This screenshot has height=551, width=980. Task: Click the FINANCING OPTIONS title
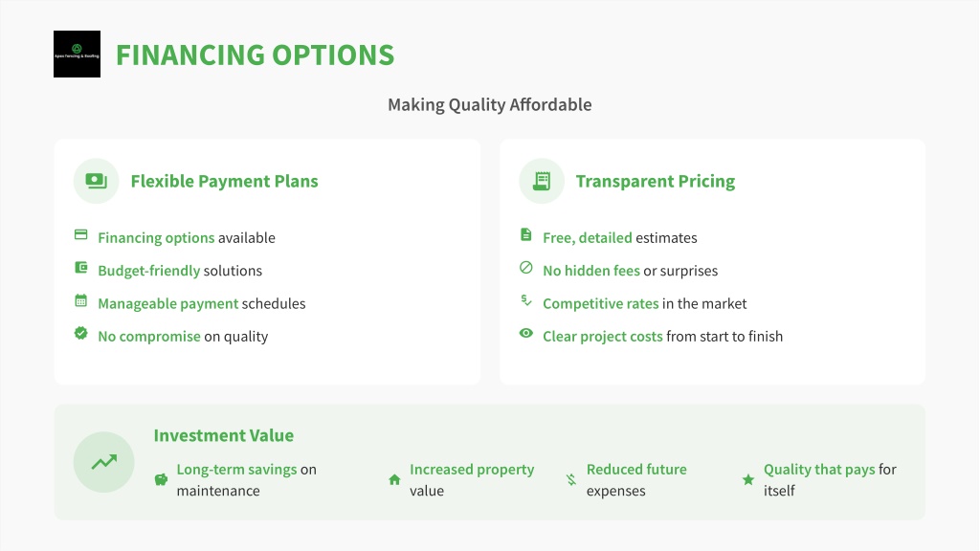coord(255,55)
